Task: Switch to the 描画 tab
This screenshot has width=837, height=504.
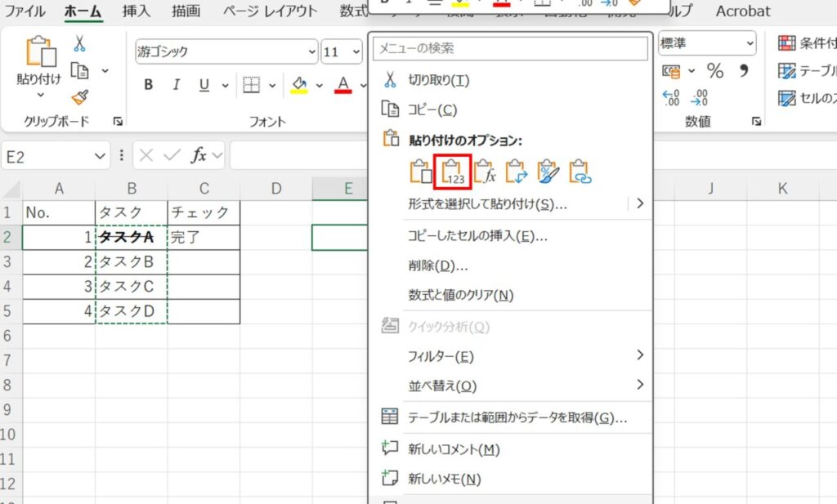Action: [186, 11]
